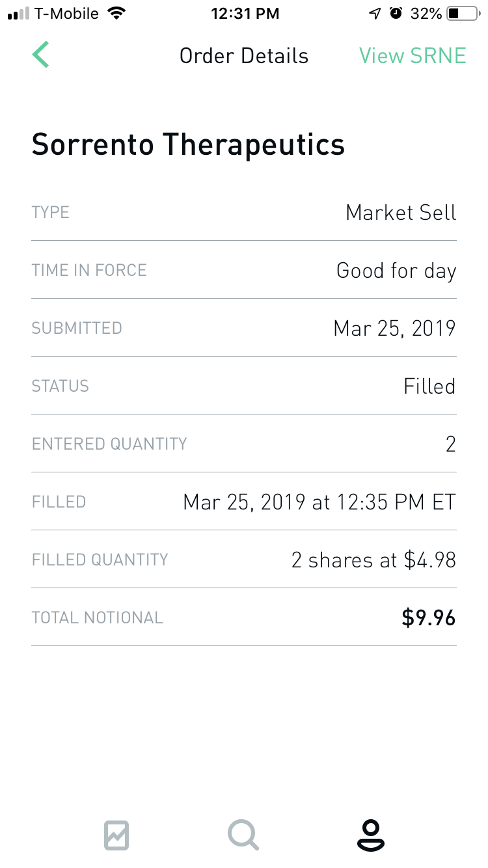This screenshot has width=488, height=868.
Task: Tap the location arrow status icon
Action: pyautogui.click(x=375, y=14)
